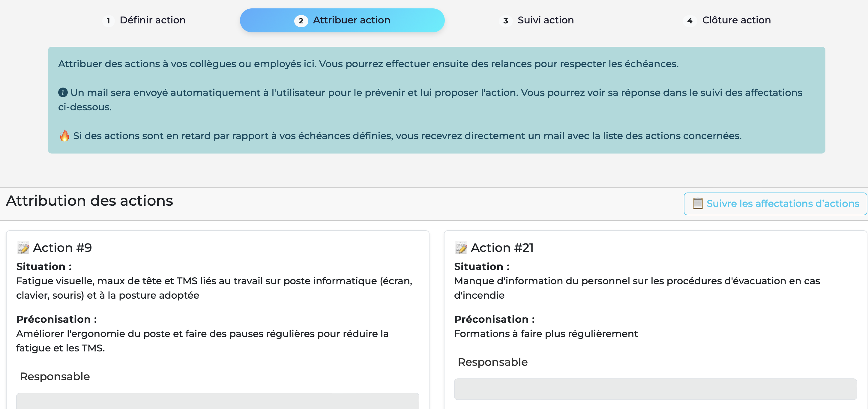Screen dimensions: 868x409
Task: Click the 'Responsable' label under Action #9
Action: pos(55,377)
